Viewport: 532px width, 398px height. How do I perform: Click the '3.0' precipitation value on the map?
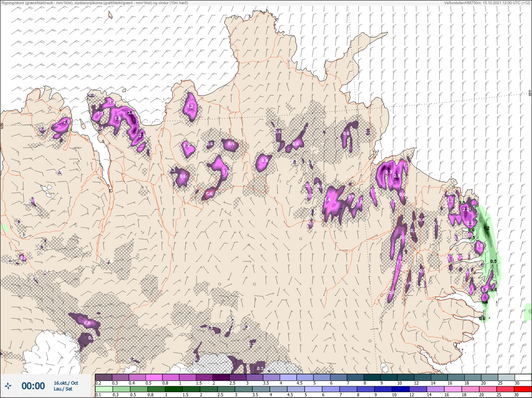pyautogui.click(x=131, y=113)
